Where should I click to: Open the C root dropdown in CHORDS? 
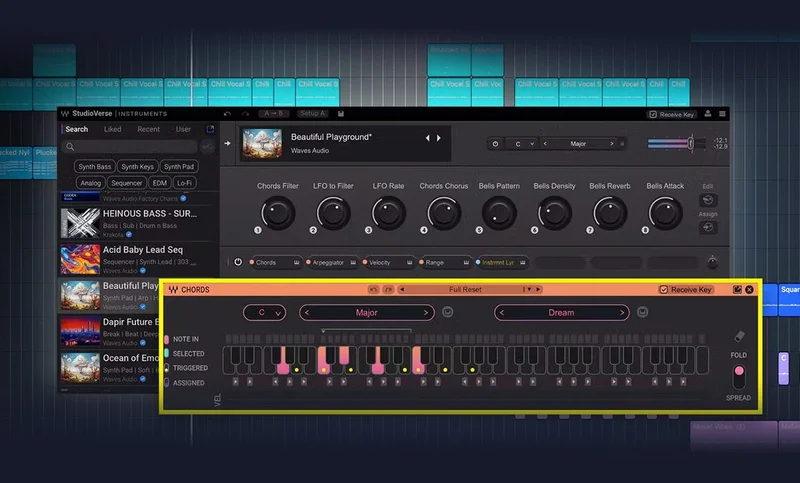(x=265, y=312)
